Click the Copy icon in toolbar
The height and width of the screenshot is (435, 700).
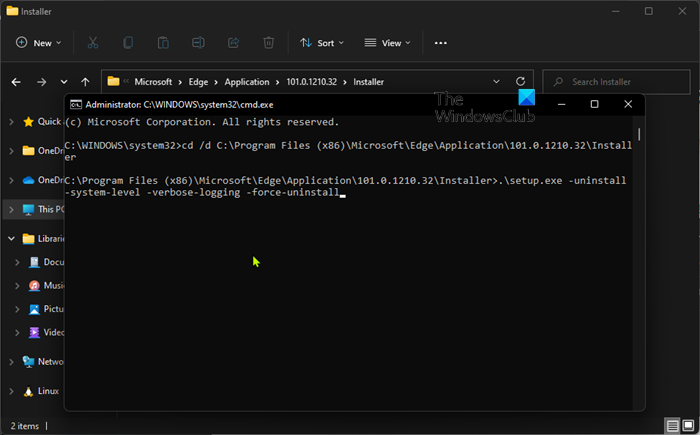point(128,43)
